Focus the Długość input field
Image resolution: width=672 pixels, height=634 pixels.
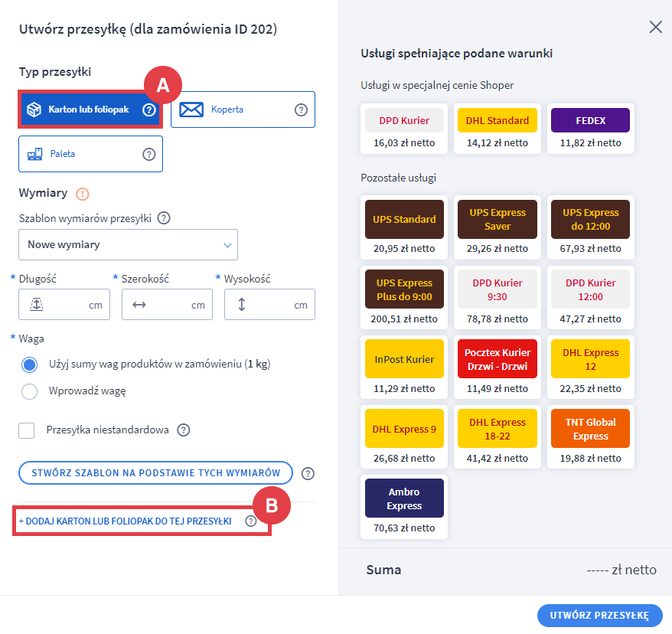tap(64, 305)
